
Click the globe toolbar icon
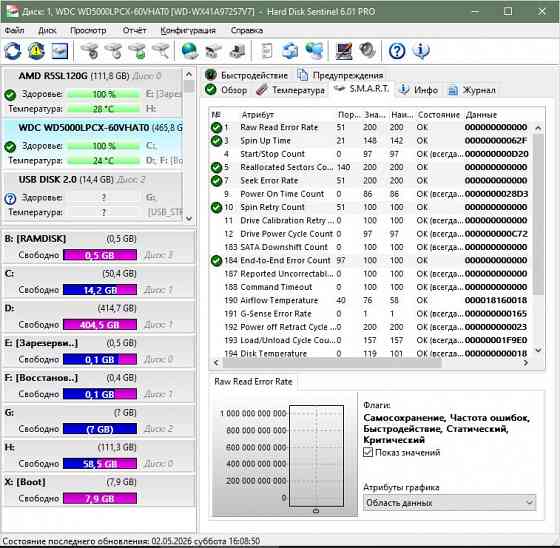pos(189,51)
